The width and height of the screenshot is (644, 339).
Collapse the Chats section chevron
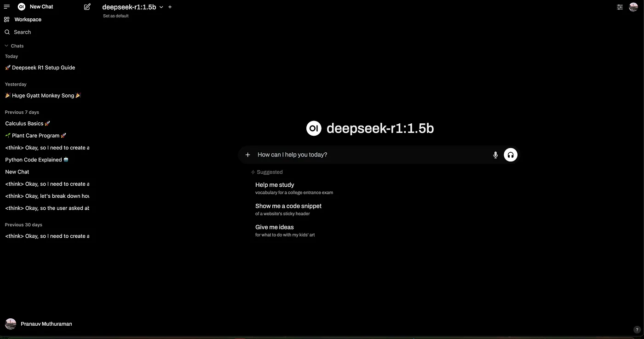tap(6, 46)
